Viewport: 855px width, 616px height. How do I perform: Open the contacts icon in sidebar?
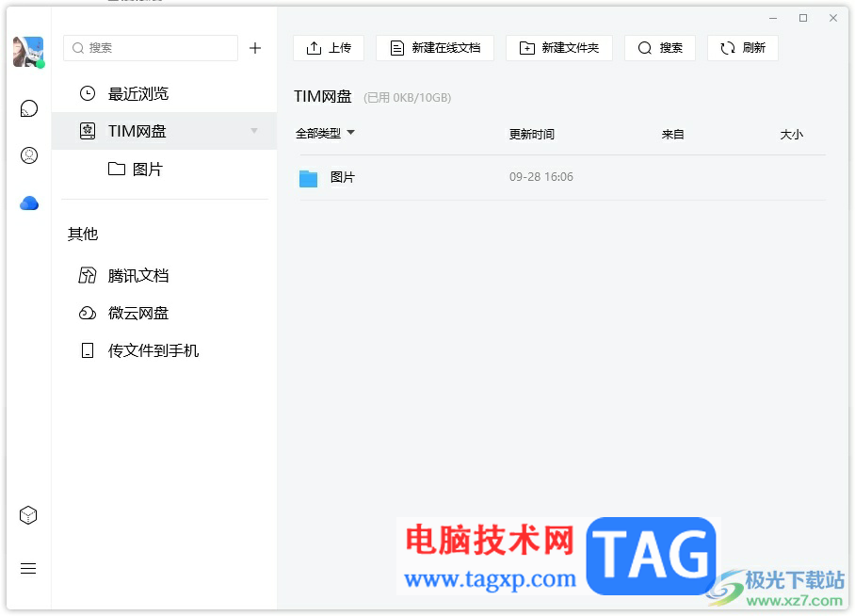pyautogui.click(x=29, y=155)
